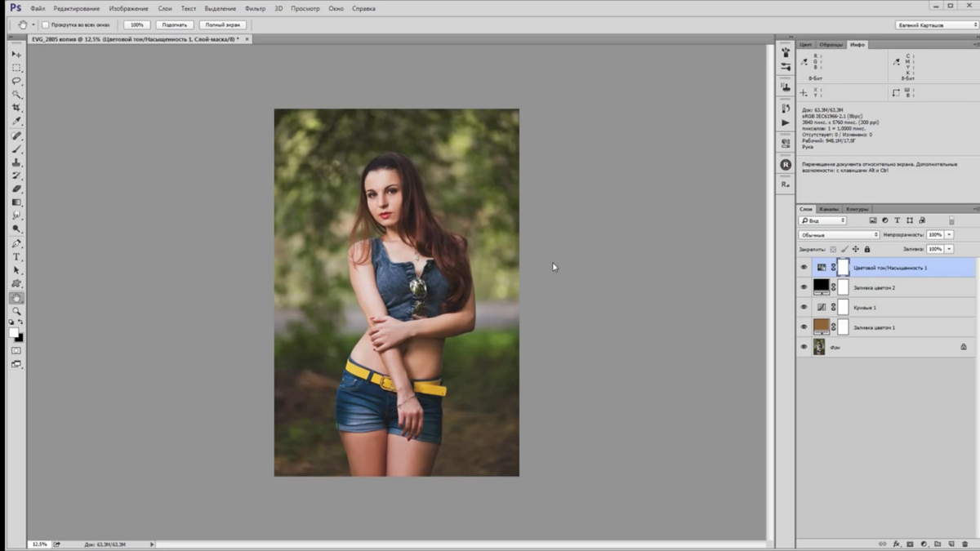The image size is (980, 551).
Task: Select the Horizontal Type tool
Action: pos(16,257)
